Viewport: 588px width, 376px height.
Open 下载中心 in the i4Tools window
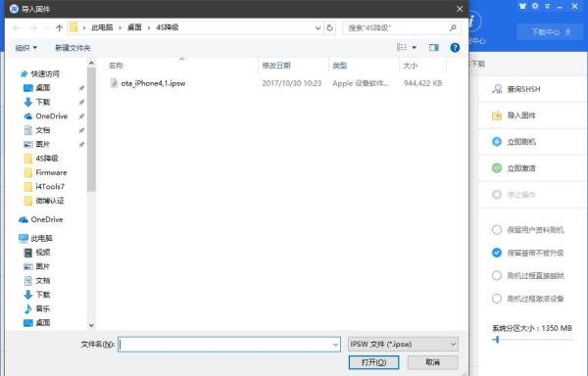[x=549, y=32]
